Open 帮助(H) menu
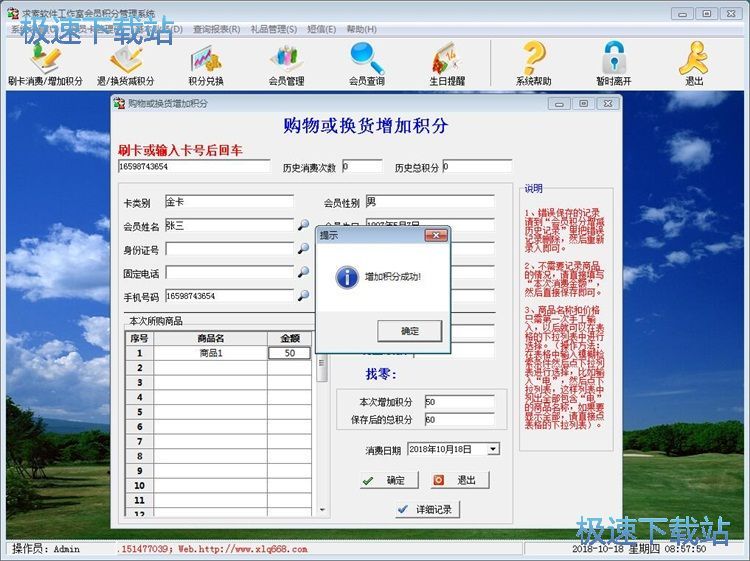The height and width of the screenshot is (561, 750). tap(362, 29)
